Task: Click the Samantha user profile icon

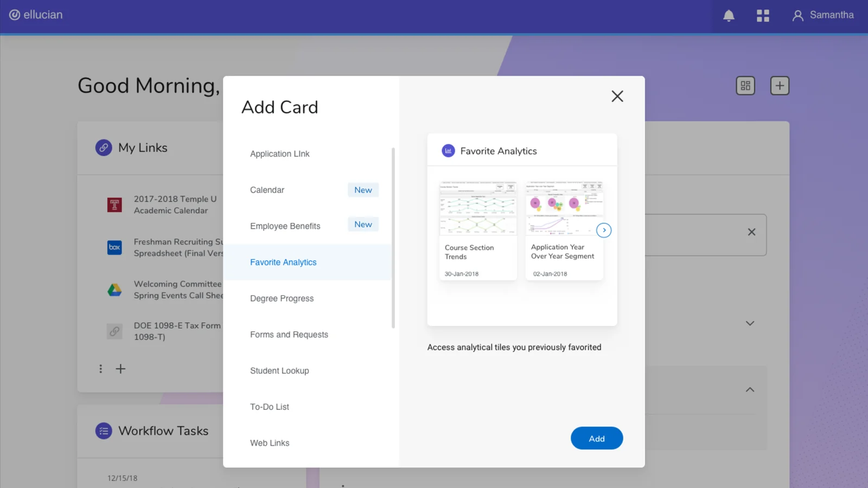Action: (x=797, y=16)
